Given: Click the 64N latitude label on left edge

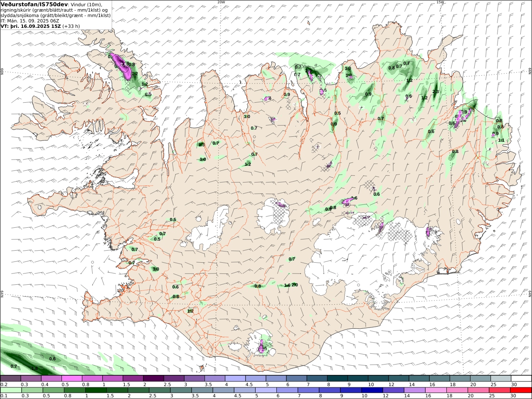Looking at the screenshot, I should (x=2, y=293).
